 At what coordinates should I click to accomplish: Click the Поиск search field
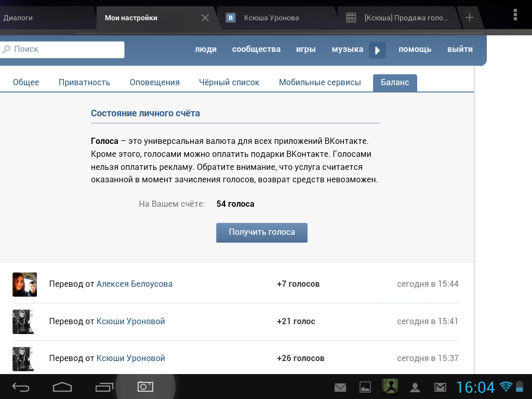pos(62,49)
